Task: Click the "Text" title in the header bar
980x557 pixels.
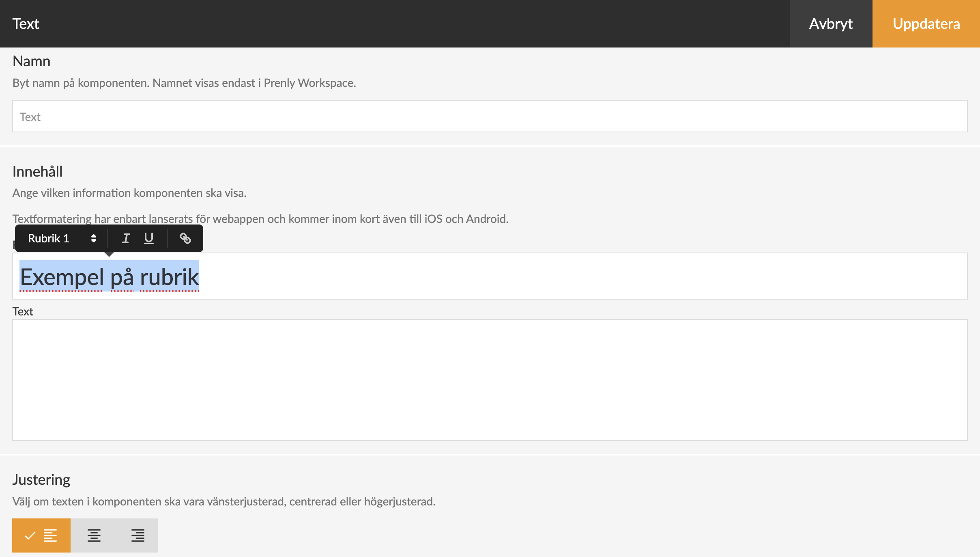Action: (26, 24)
